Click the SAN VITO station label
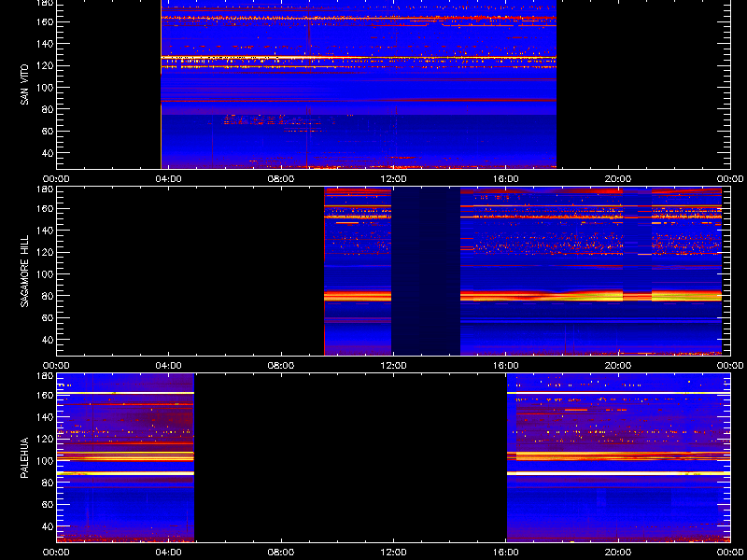747x560 pixels. point(25,85)
